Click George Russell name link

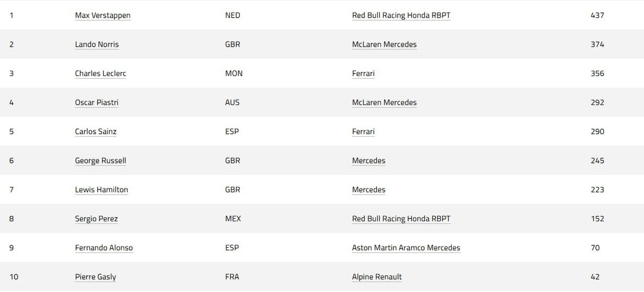[x=100, y=160]
